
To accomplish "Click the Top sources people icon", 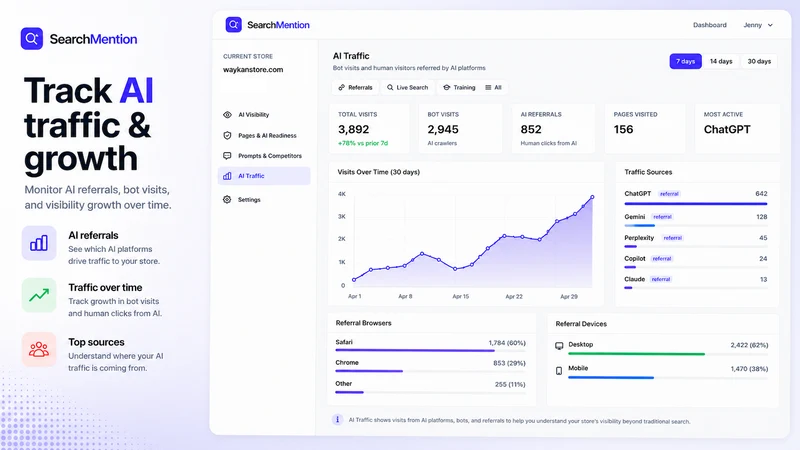I will click(x=39, y=349).
